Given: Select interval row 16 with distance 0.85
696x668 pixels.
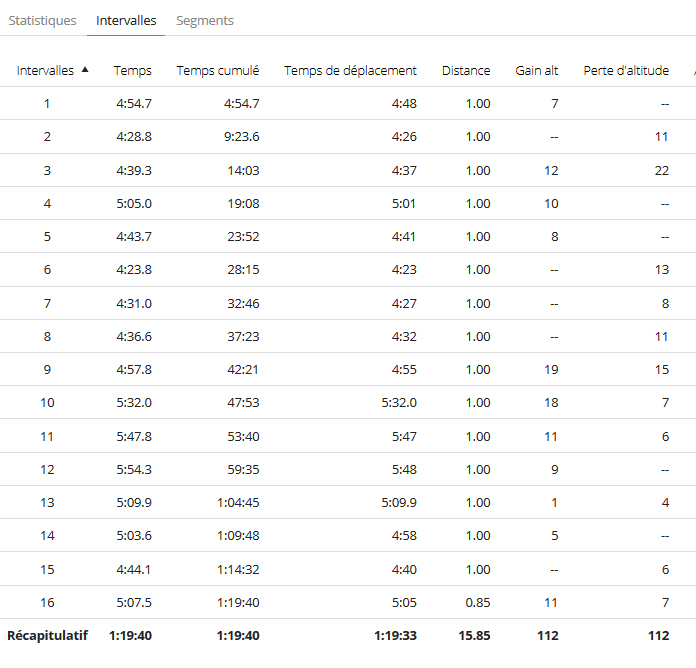Looking at the screenshot, I should pos(348,602).
